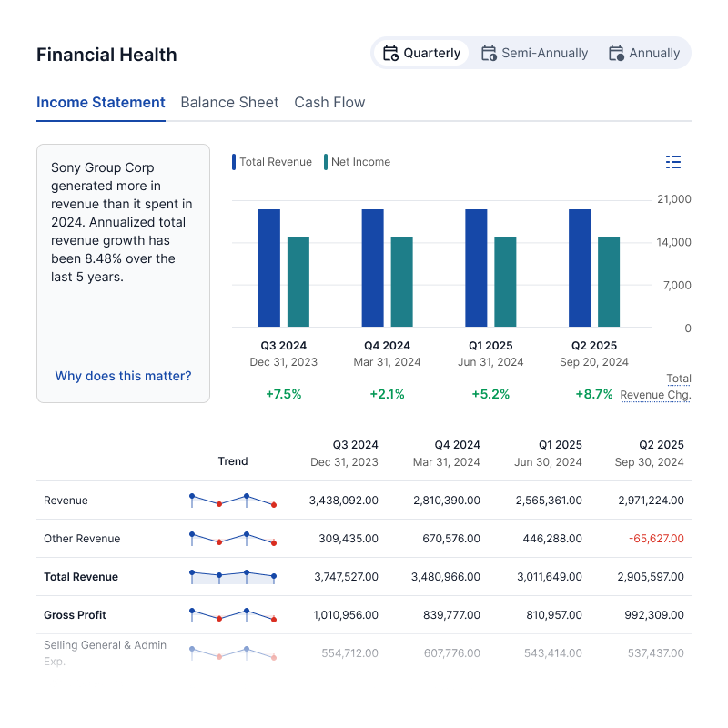Click the Q3 2024 Net Income bar
The width and height of the screenshot is (728, 728).
coord(298,282)
